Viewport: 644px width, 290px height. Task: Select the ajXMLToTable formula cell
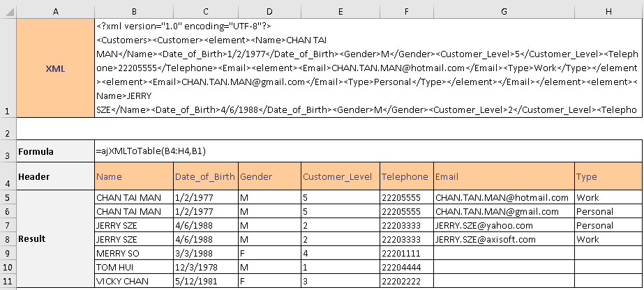(368, 151)
